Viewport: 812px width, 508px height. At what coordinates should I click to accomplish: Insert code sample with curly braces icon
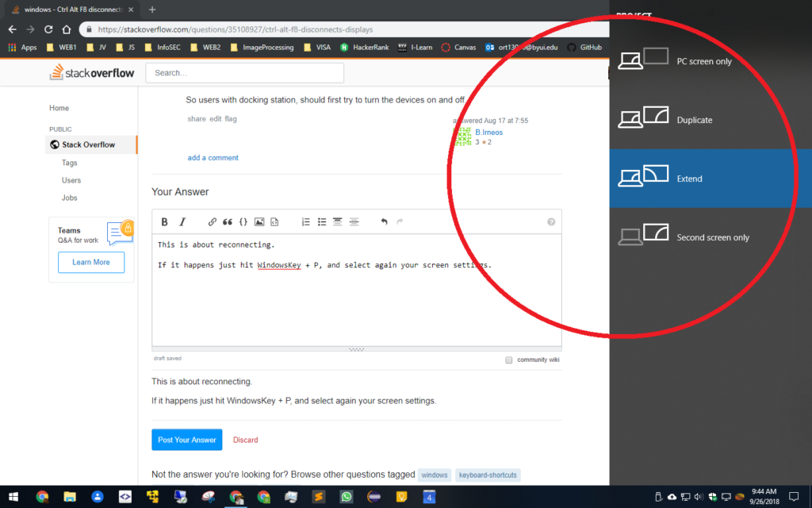tap(243, 222)
